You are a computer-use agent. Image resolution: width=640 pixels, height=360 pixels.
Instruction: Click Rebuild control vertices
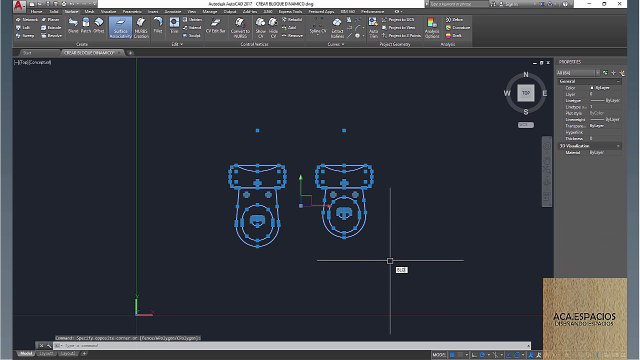[292, 20]
